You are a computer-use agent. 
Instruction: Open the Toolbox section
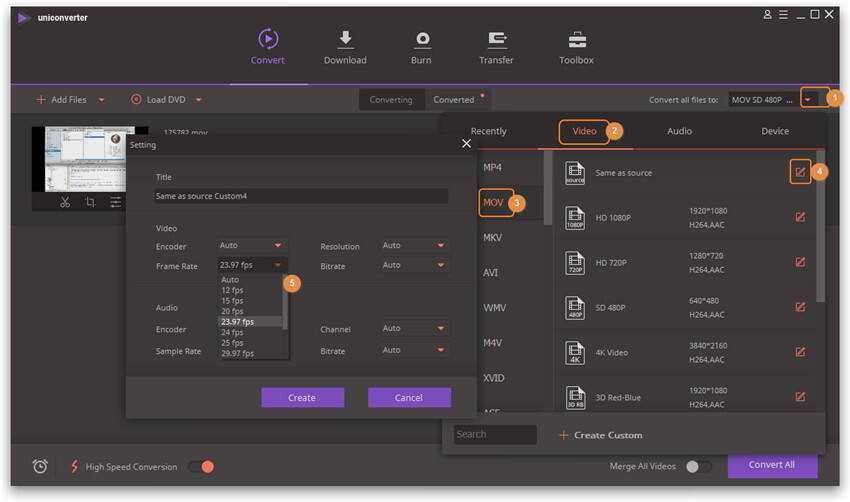click(x=576, y=47)
